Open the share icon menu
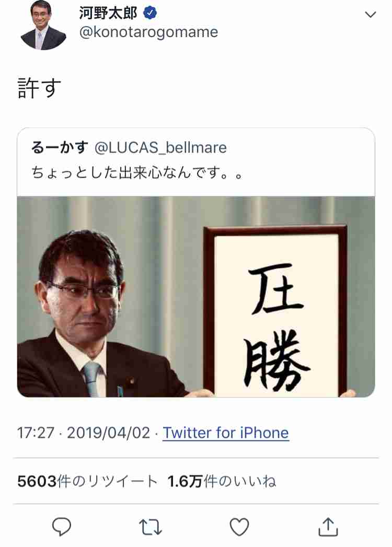 click(x=328, y=527)
